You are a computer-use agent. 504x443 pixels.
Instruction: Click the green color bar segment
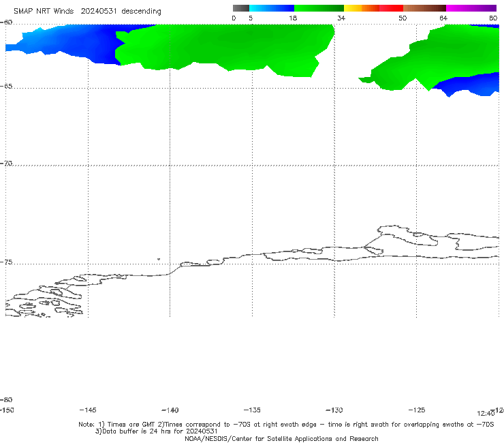point(319,8)
